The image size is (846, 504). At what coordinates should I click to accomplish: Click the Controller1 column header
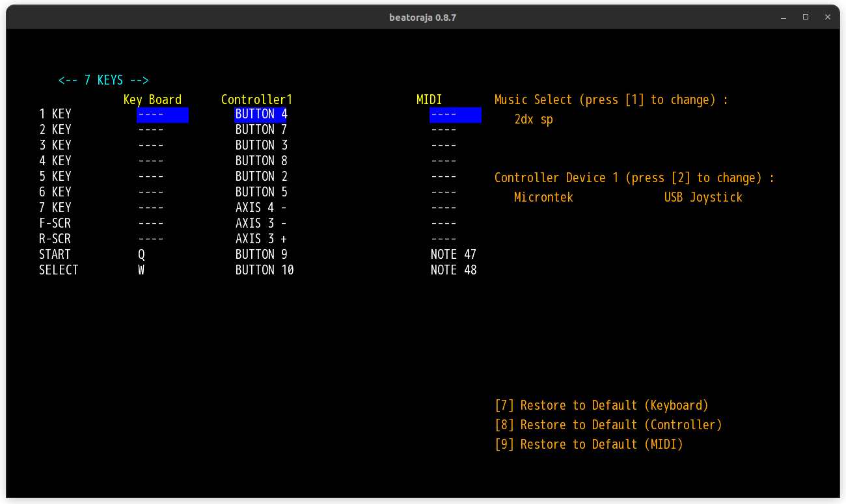point(256,100)
